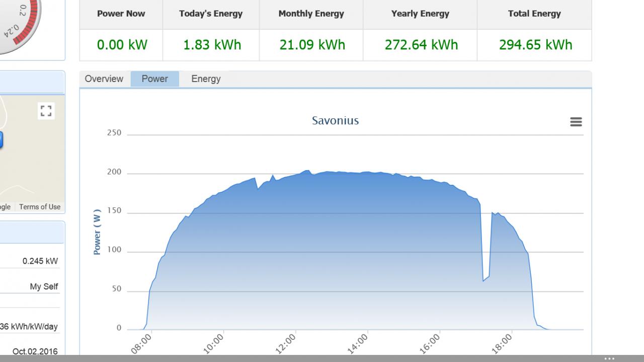
Task: Click the My Self owner value
Action: (x=44, y=286)
